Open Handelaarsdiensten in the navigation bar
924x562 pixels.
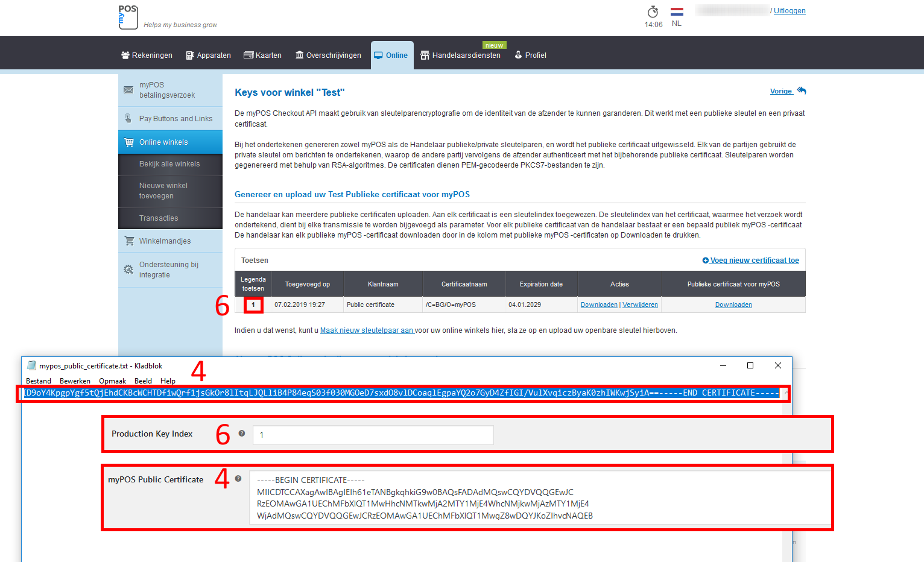click(x=460, y=55)
